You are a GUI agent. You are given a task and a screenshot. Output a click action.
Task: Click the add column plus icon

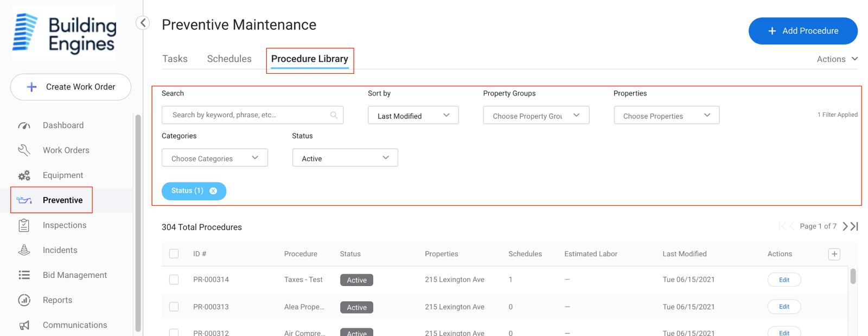pos(834,254)
